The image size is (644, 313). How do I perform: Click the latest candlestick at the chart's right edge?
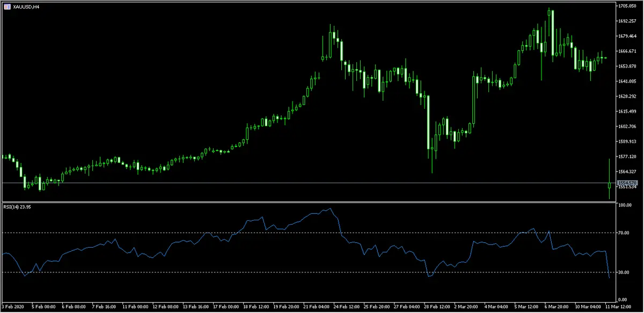point(609,185)
